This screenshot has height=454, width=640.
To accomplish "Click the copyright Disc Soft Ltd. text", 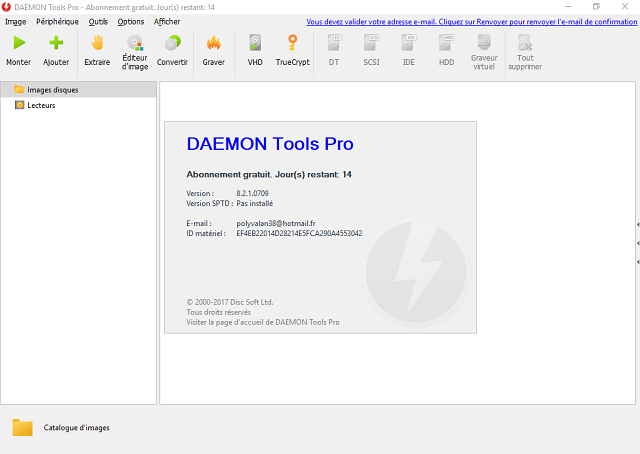I will pyautogui.click(x=230, y=302).
